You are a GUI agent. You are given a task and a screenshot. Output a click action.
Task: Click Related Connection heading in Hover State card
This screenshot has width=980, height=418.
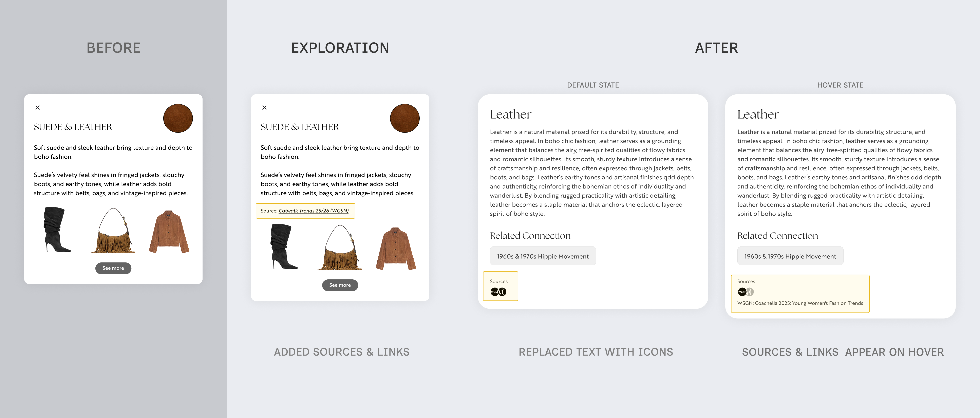click(778, 236)
